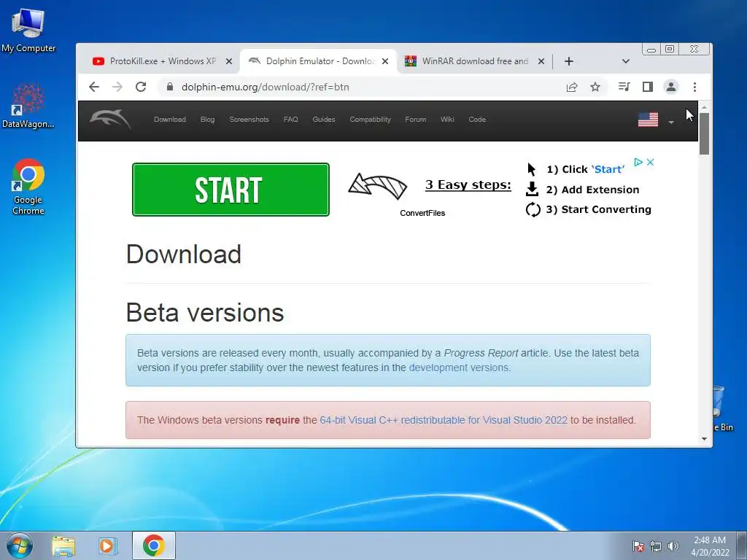Switch to ProtoKill.exe YouTube tab
The width and height of the screenshot is (747, 560).
160,61
